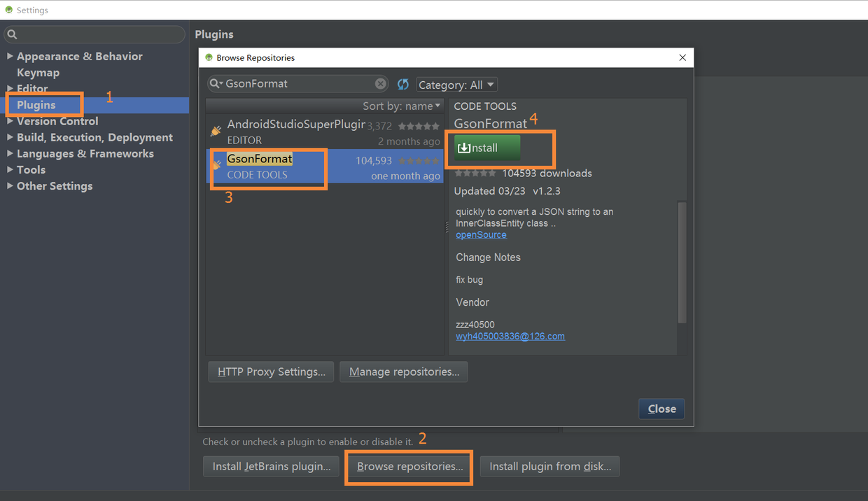Select Keymap in the settings tree
The height and width of the screenshot is (501, 868).
click(38, 72)
